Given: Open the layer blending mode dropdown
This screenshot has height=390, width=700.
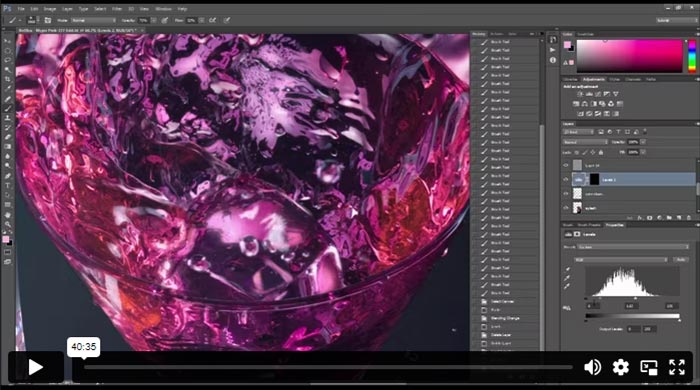Looking at the screenshot, I should click(585, 142).
